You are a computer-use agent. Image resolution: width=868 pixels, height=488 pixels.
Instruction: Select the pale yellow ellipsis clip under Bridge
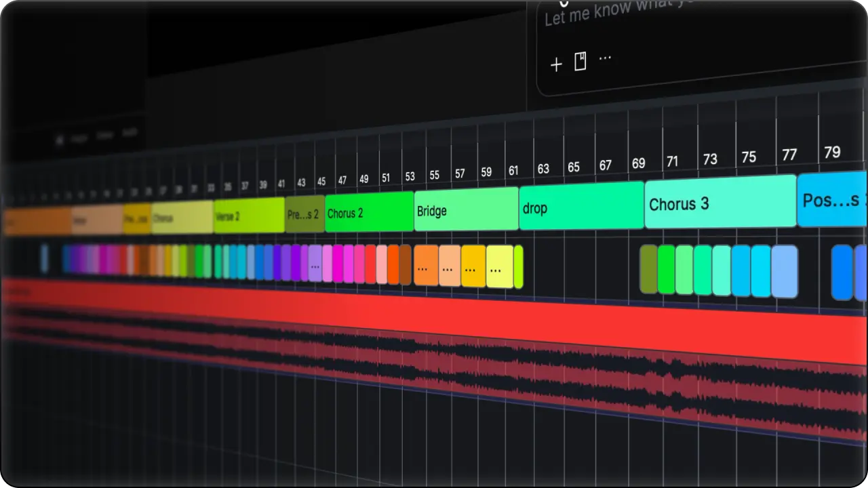[500, 267]
